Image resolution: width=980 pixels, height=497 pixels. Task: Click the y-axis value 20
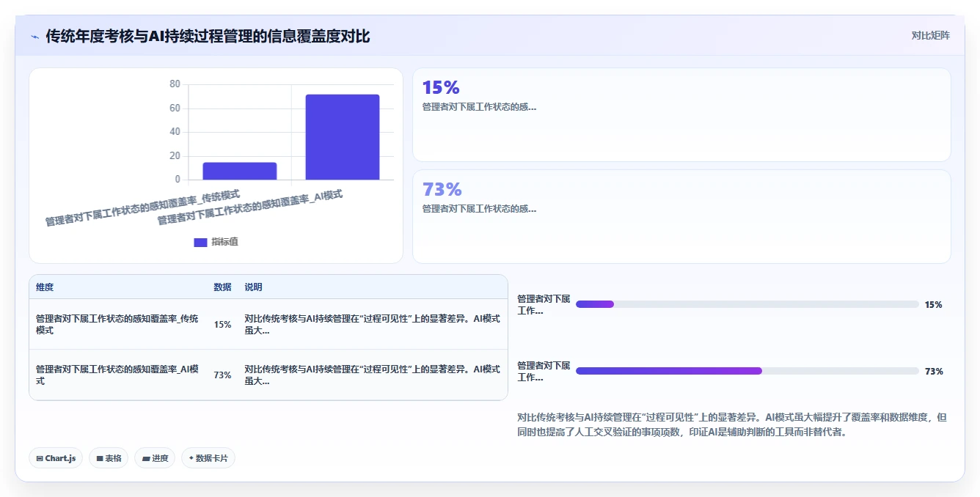click(x=175, y=156)
